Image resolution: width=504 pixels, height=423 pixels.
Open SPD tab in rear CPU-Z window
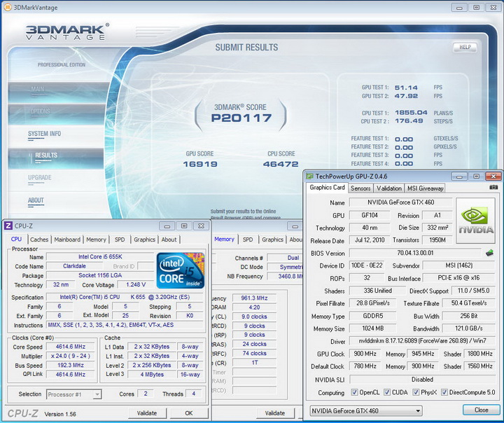pos(248,240)
